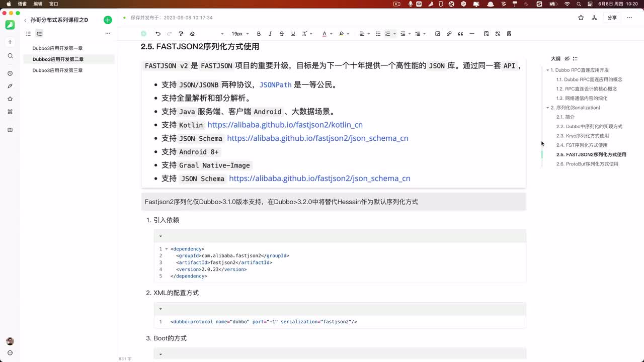The width and height of the screenshot is (644, 362).
Task: Select the format painter tool
Action: (181, 34)
